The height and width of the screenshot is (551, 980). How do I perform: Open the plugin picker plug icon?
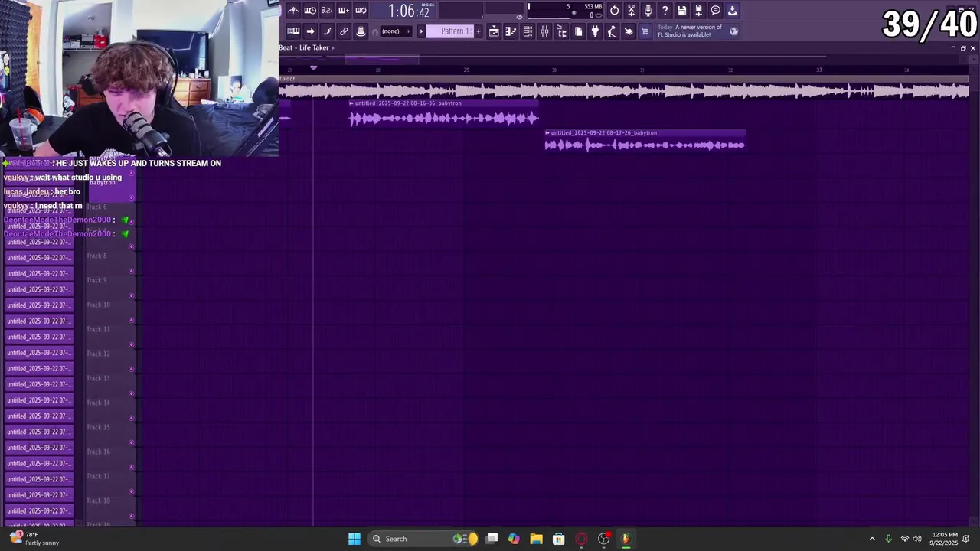(x=595, y=31)
